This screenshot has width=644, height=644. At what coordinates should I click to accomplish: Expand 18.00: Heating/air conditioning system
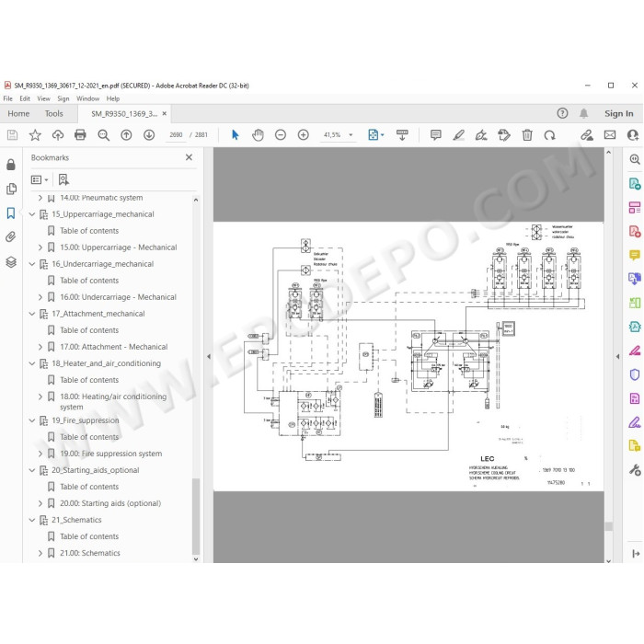click(x=40, y=397)
